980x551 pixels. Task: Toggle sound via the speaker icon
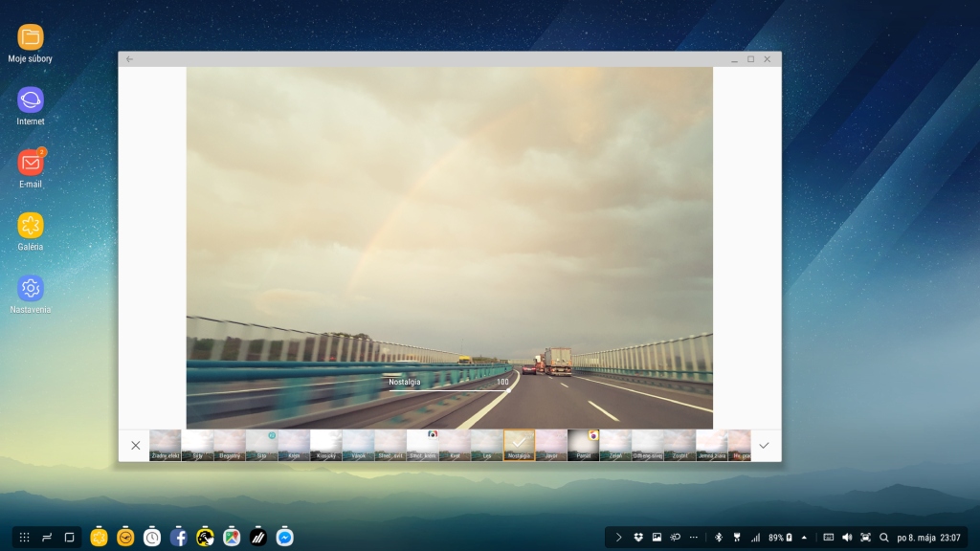847,538
